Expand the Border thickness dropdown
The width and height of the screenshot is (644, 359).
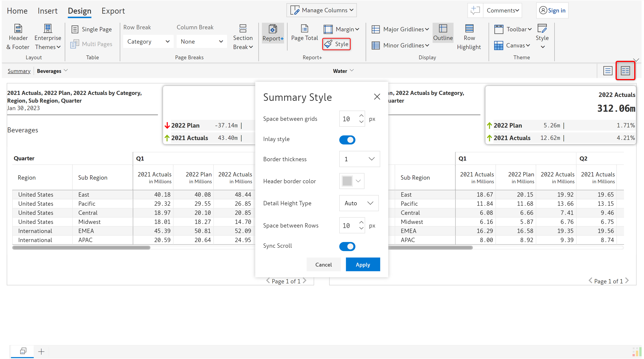click(x=359, y=159)
